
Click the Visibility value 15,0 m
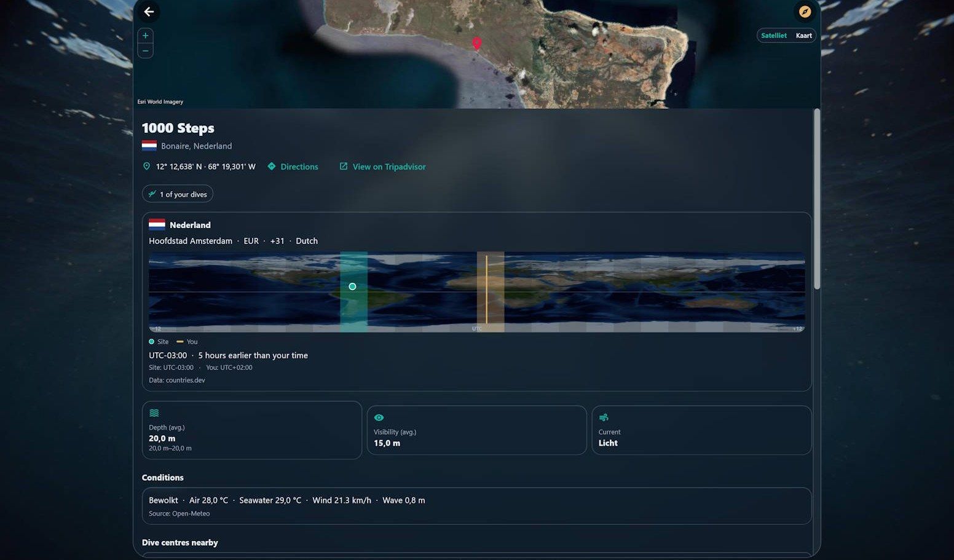(x=387, y=443)
